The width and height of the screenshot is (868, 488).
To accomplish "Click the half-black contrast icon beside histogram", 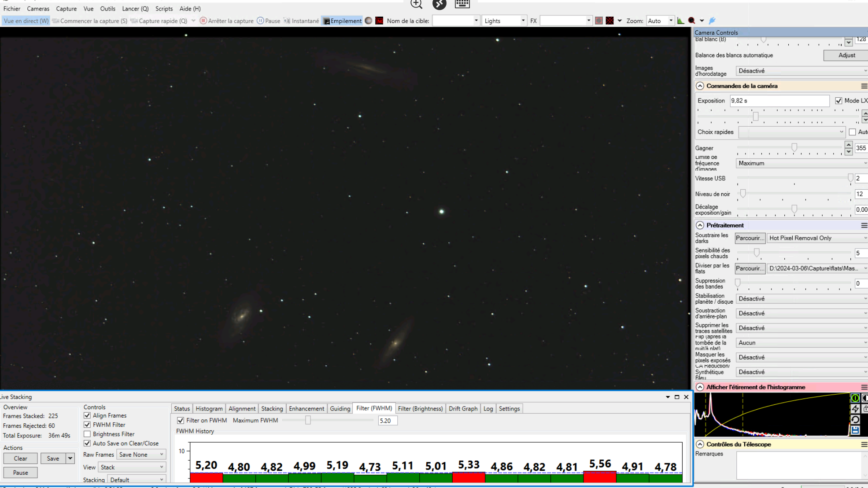I will tap(864, 398).
